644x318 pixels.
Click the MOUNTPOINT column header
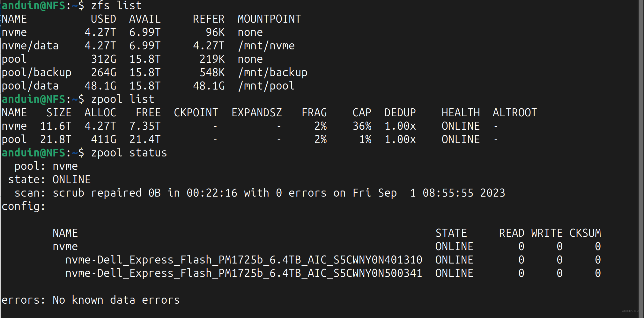tap(269, 19)
